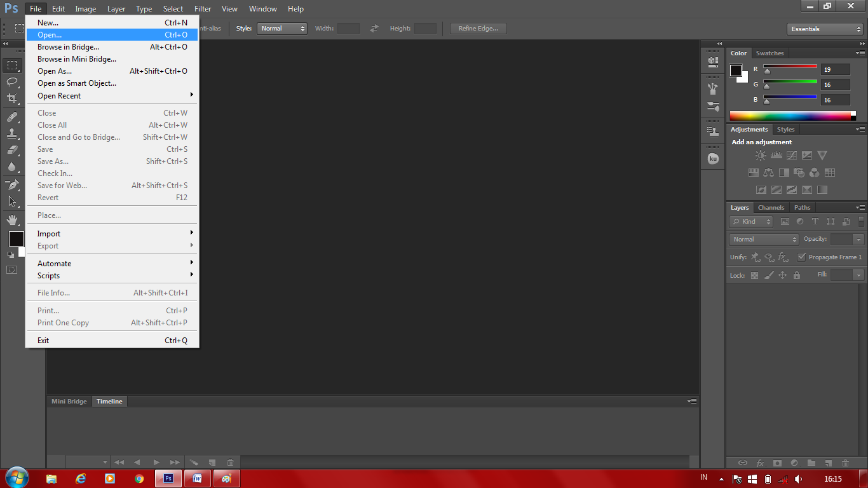
Task: Add a Curves adjustment
Action: click(x=792, y=155)
